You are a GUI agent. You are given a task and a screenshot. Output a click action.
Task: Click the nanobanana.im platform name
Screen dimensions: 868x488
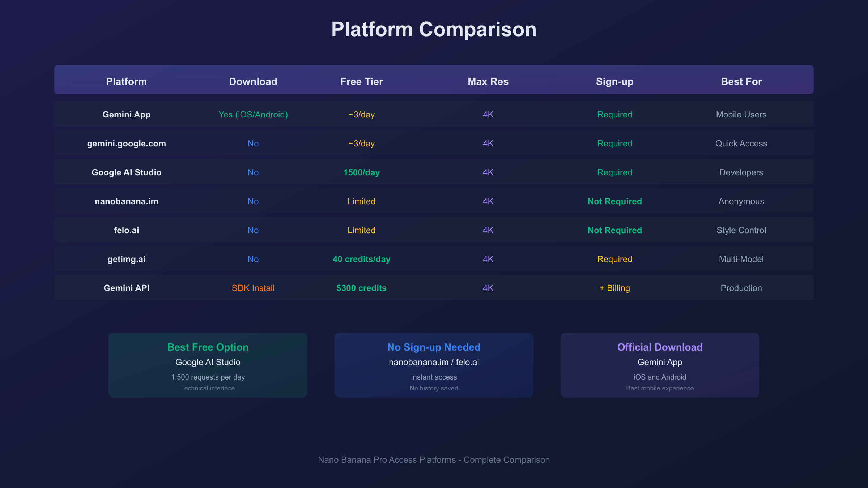(126, 201)
